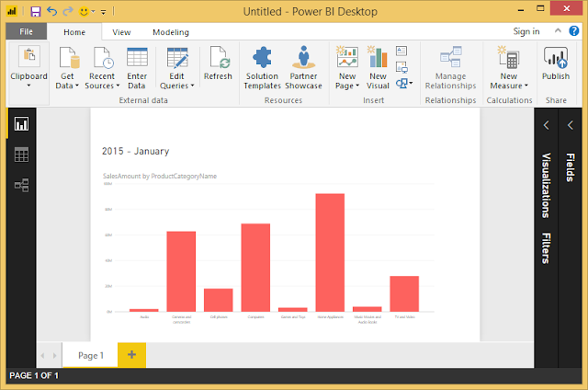
Task: Open the Modeling ribbon tab
Action: point(171,32)
